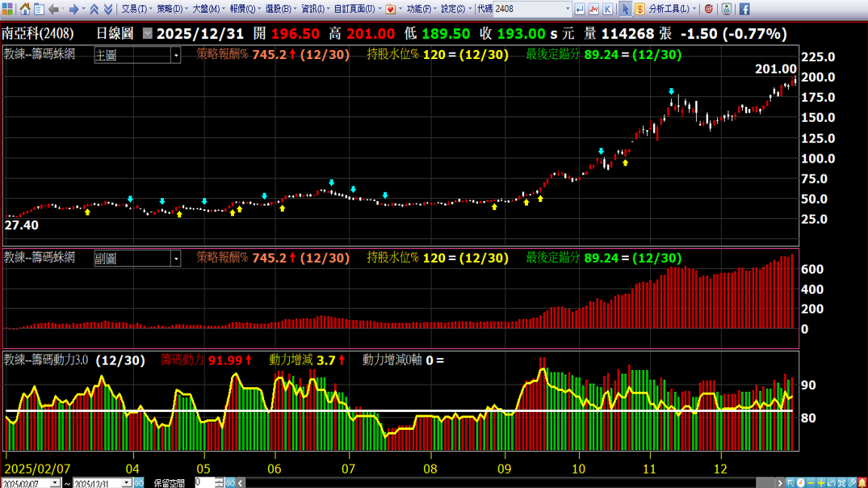Expand the stock code 2408 dropdown
The image size is (868, 488).
[x=567, y=9]
